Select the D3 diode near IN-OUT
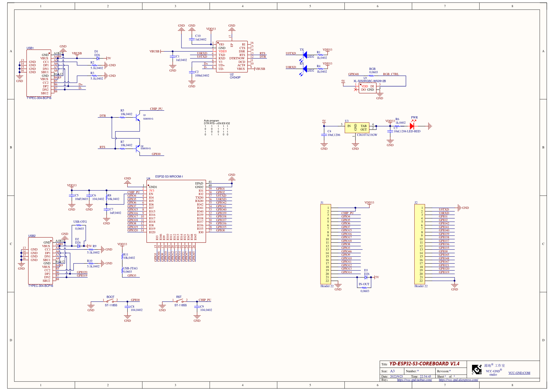The height and width of the screenshot is (392, 555). pyautogui.click(x=366, y=277)
